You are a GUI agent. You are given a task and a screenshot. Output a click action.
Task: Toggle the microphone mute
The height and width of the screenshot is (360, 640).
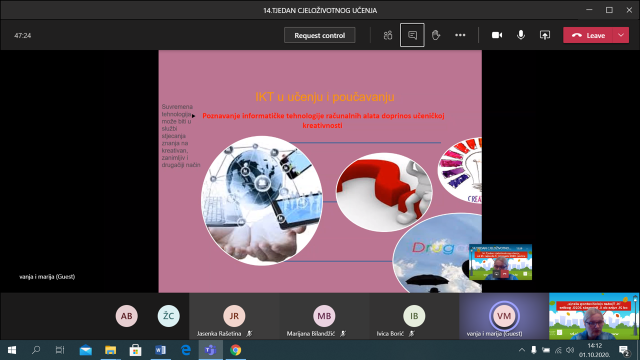point(521,36)
